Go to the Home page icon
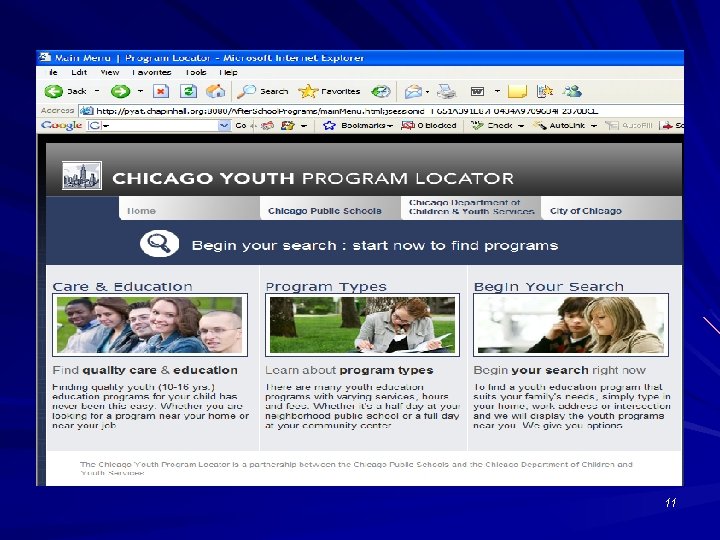The width and height of the screenshot is (720, 540). (215, 91)
